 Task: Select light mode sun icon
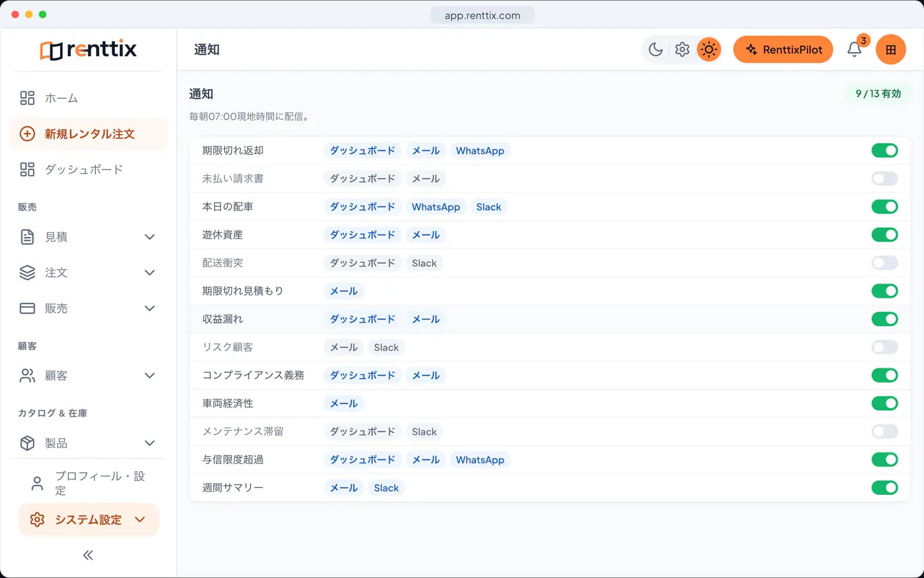[x=709, y=50]
